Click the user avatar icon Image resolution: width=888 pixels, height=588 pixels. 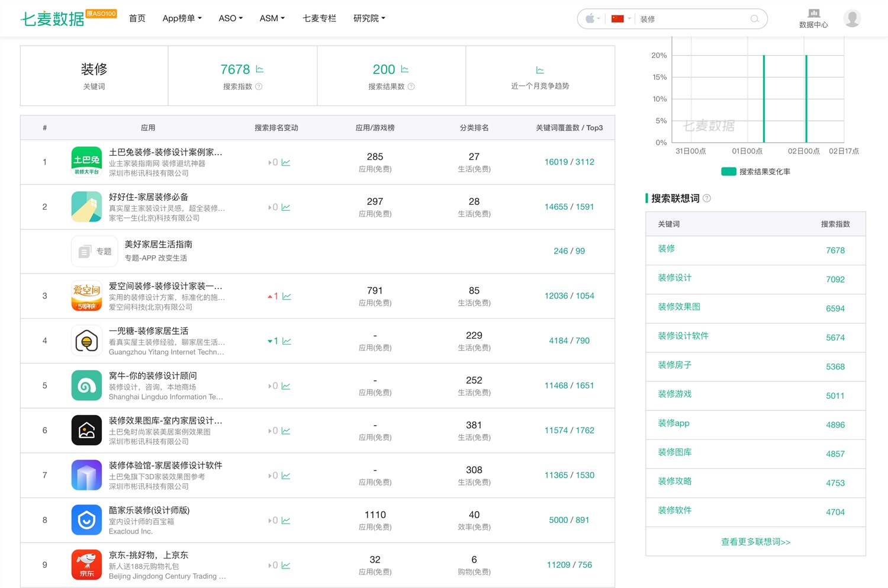coord(852,19)
